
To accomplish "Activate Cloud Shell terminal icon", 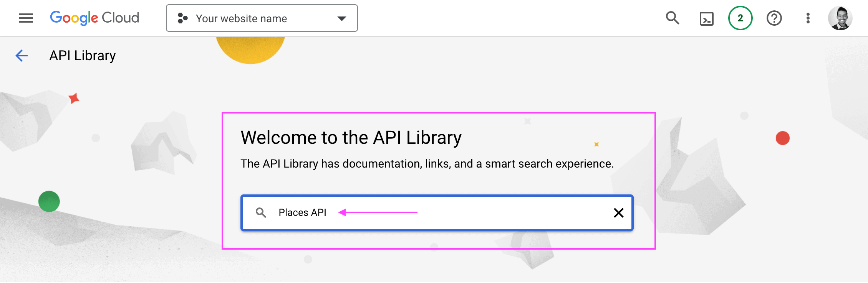I will (x=706, y=18).
